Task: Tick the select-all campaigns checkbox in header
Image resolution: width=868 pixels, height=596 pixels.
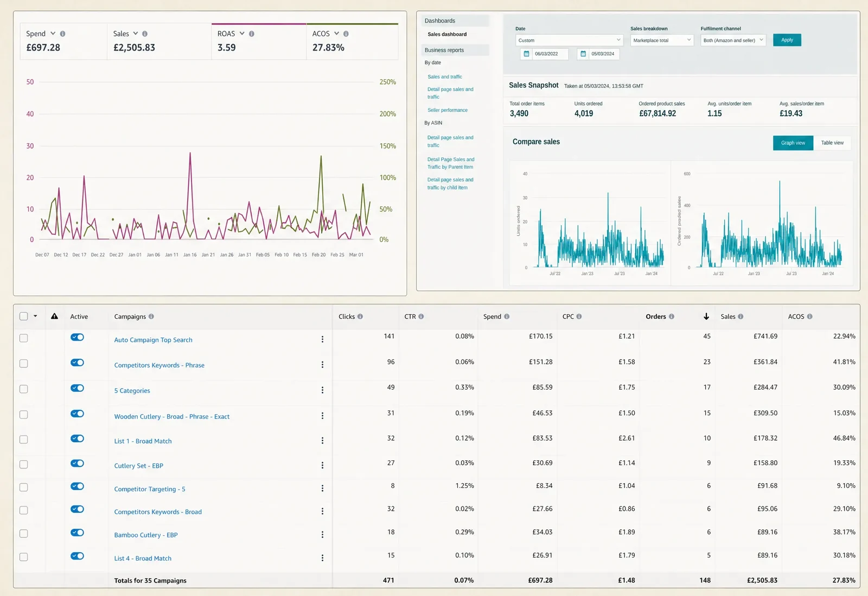Action: 23,316
